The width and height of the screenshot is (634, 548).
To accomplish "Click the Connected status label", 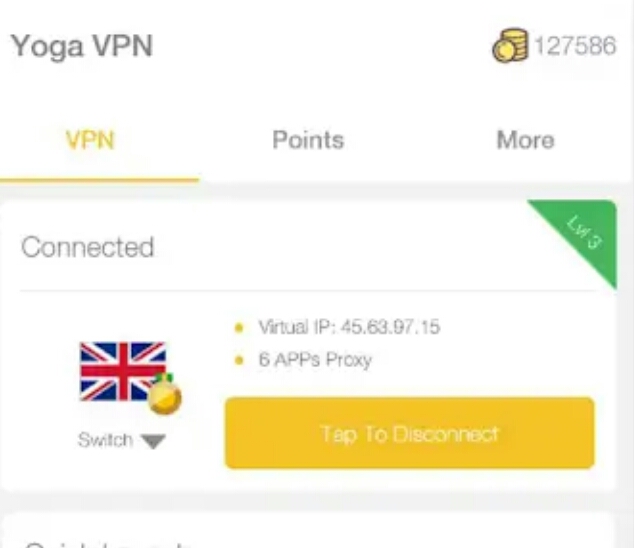I will 88,247.
